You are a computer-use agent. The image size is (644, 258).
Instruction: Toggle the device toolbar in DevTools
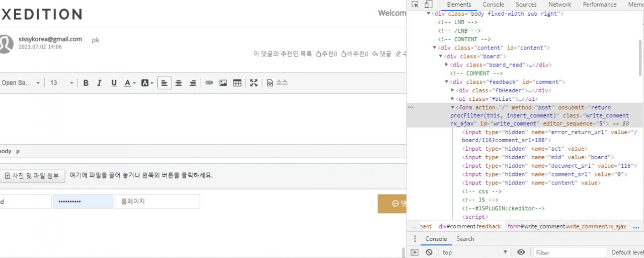[428, 5]
